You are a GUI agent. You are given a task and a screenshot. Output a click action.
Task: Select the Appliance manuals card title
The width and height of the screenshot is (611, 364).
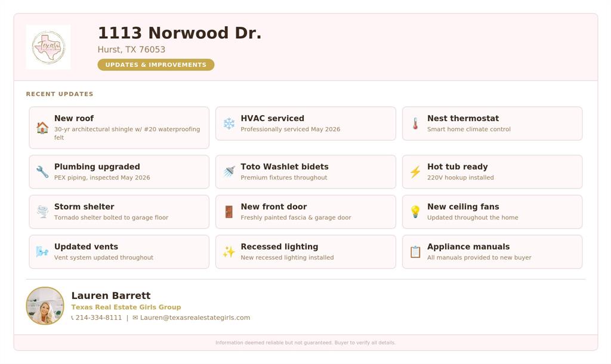[x=468, y=246]
